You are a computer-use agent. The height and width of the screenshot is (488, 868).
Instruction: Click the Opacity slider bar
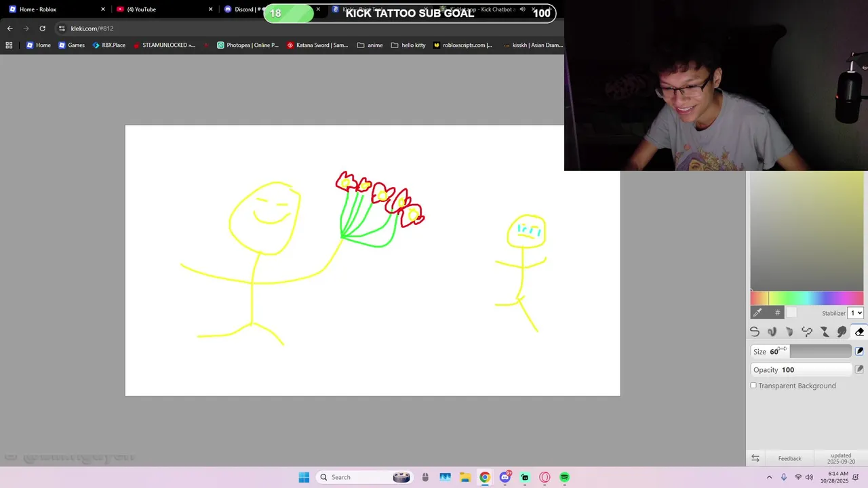[802, 369]
